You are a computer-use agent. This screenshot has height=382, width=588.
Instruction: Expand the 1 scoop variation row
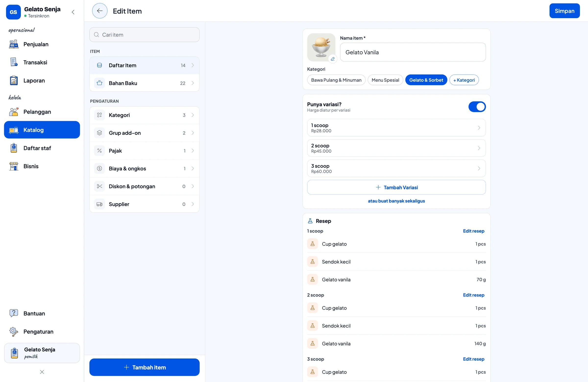click(396, 128)
